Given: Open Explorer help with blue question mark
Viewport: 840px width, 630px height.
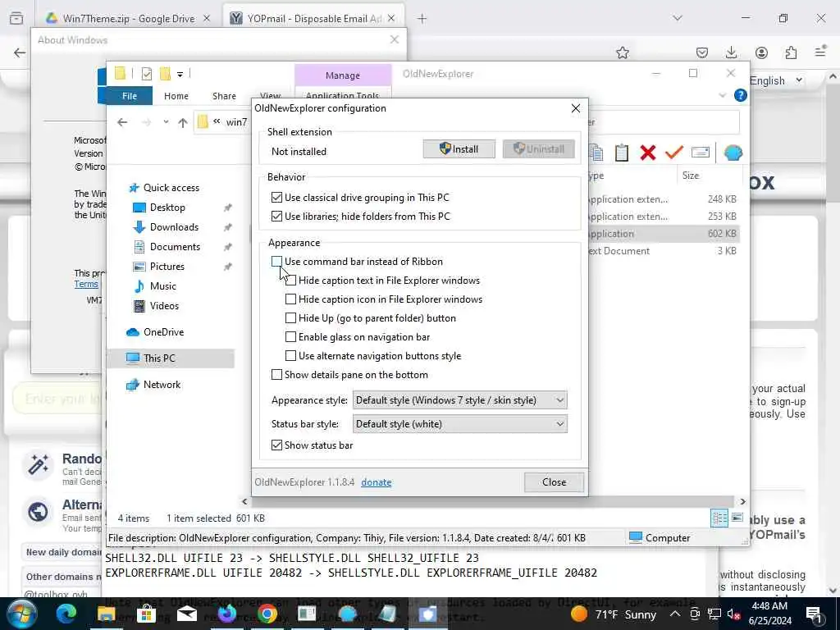Looking at the screenshot, I should pyautogui.click(x=741, y=95).
